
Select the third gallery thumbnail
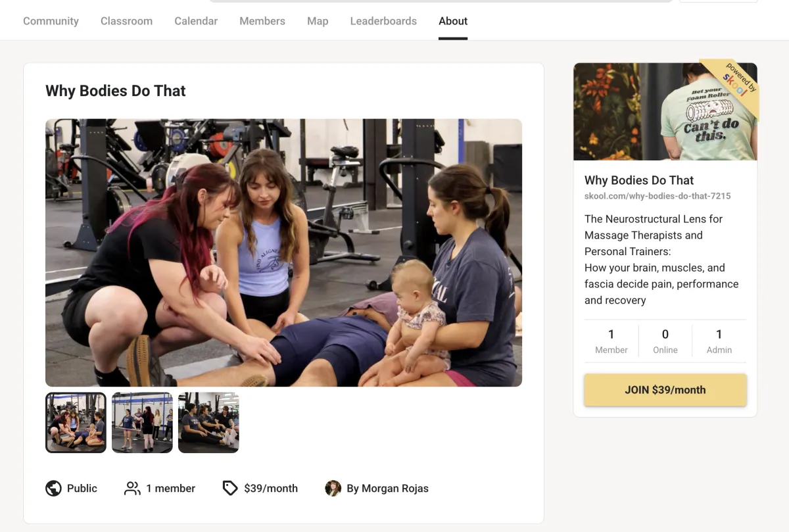point(208,423)
